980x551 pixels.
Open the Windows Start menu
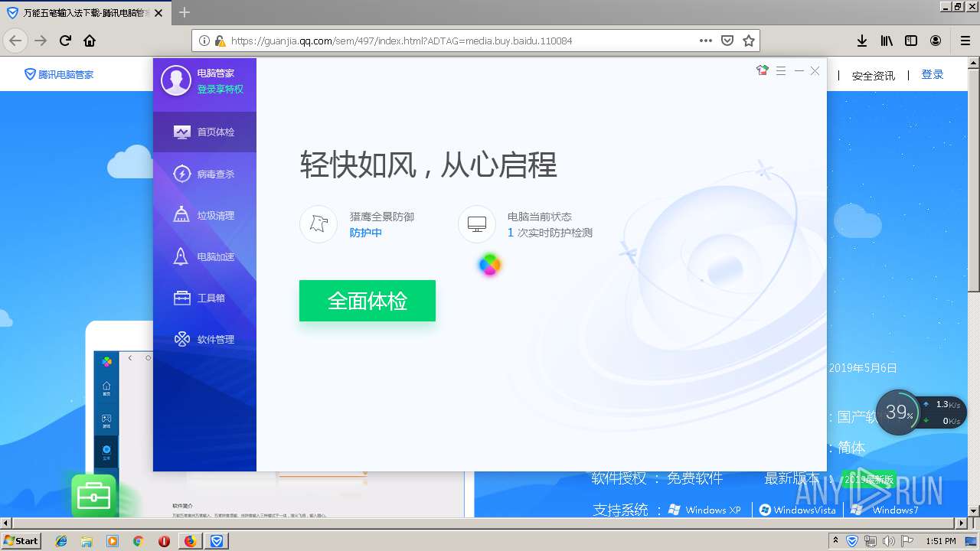point(21,540)
